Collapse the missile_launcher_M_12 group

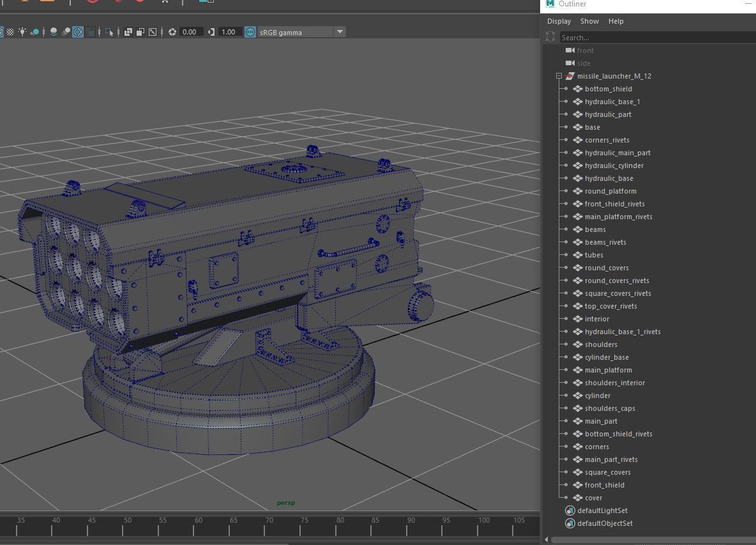[x=559, y=76]
